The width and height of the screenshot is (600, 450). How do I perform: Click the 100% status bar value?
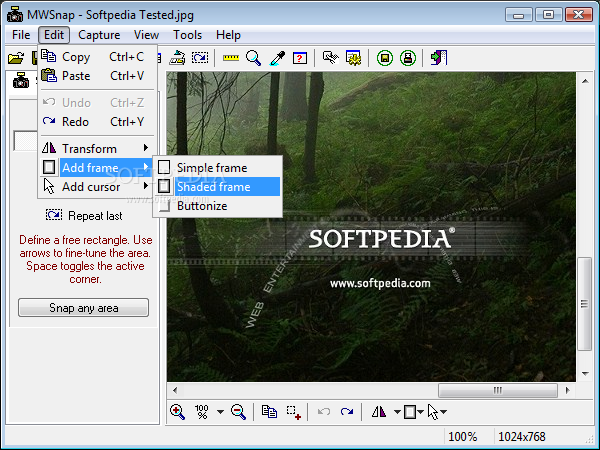point(462,437)
